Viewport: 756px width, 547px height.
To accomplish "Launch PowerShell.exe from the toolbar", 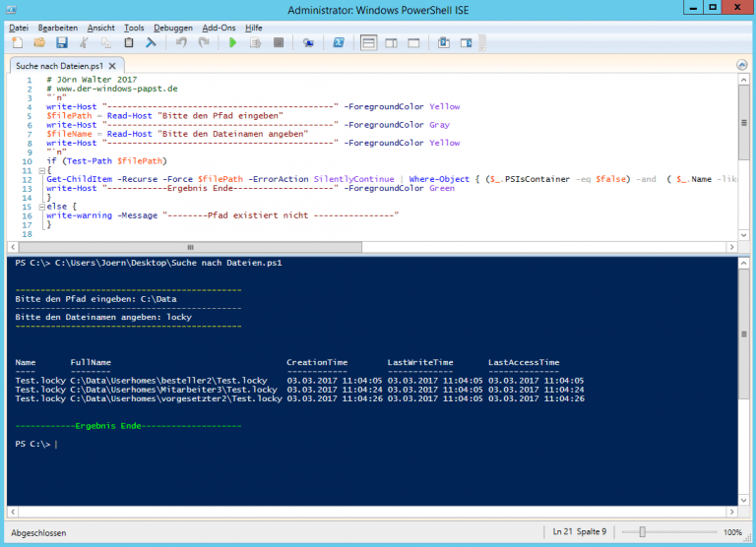I will 338,43.
